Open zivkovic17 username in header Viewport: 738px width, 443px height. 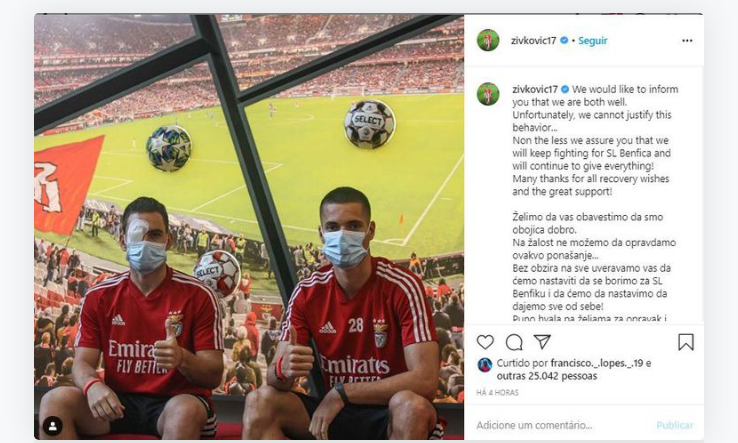[534, 40]
